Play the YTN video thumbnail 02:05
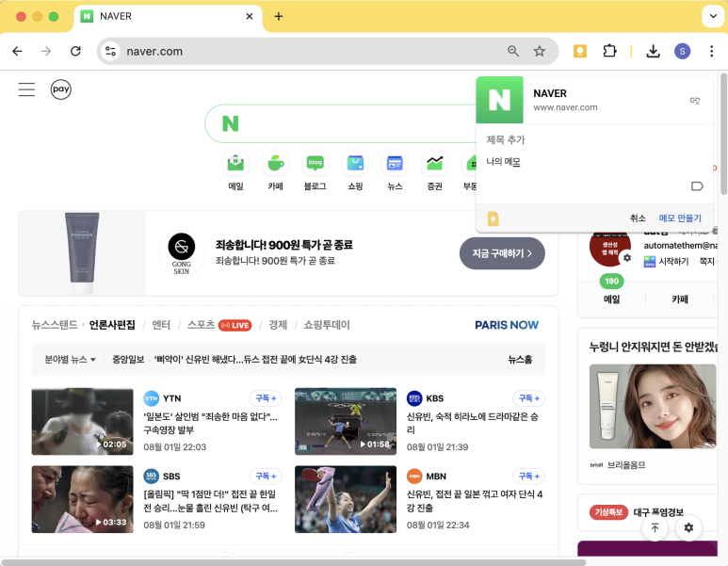 coord(82,422)
